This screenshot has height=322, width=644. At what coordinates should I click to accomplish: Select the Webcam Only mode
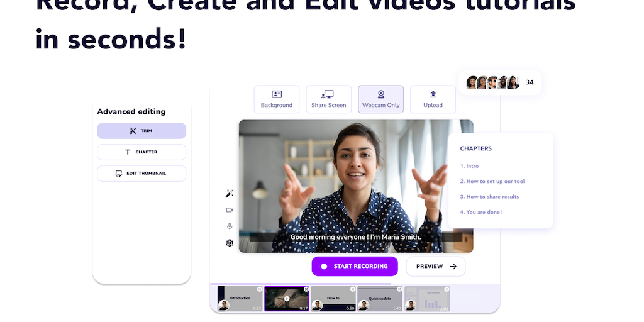click(380, 99)
